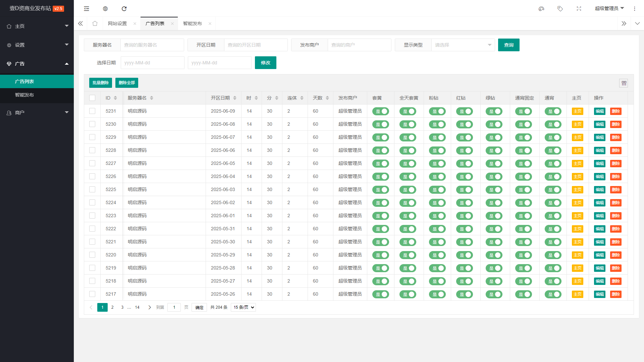Open the column layout grid icon above table
Viewport: 644px width, 362px height.
[x=624, y=83]
